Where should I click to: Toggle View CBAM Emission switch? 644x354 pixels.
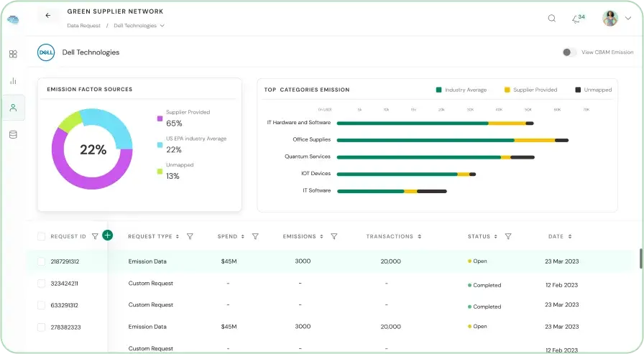coord(569,52)
